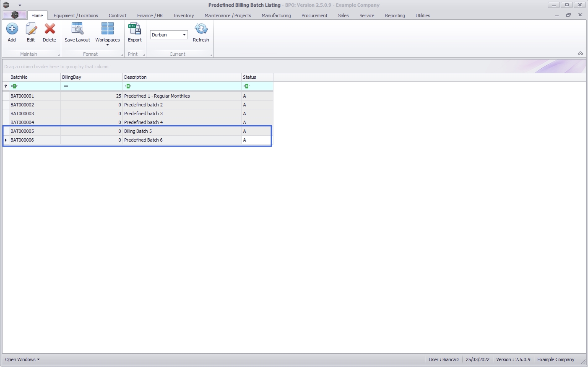Collapse the ribbon with the chevron

(x=580, y=53)
